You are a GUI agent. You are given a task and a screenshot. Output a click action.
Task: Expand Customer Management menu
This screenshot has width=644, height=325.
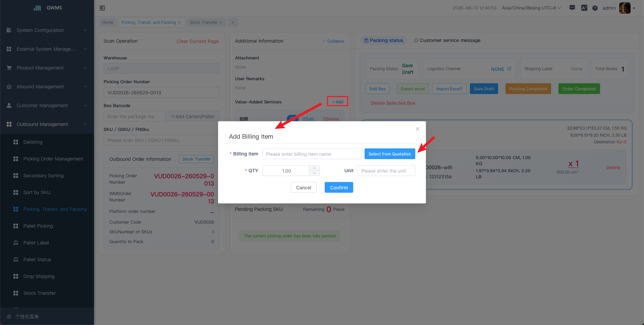click(47, 105)
